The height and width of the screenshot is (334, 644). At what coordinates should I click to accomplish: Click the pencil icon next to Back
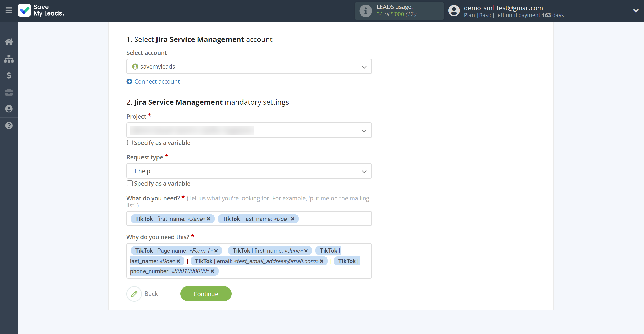tap(134, 294)
